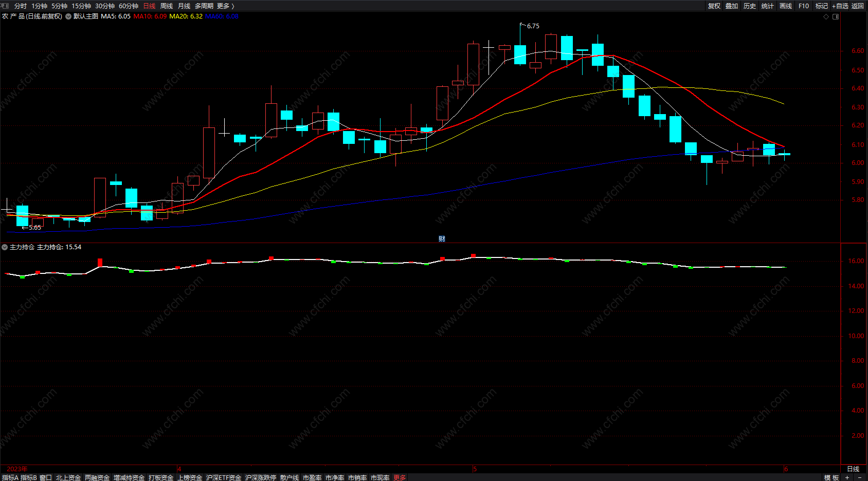The width and height of the screenshot is (868, 481).
Task: Expand the 默认主图 indicator dropdown
Action: (68, 16)
